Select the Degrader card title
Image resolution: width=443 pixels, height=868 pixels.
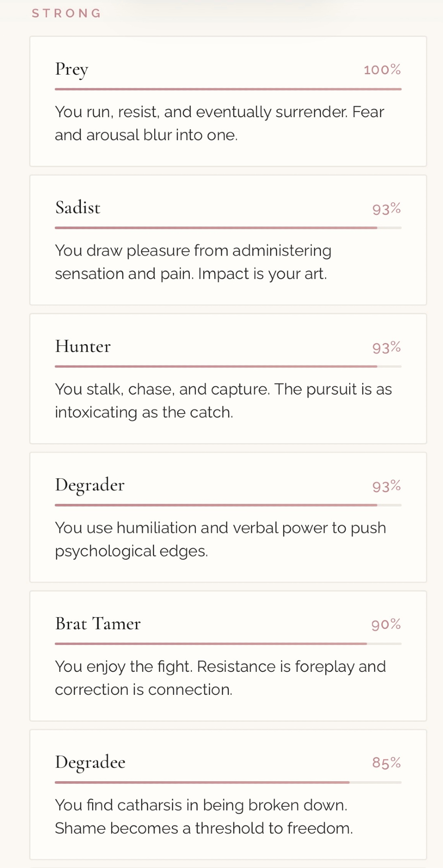click(90, 485)
